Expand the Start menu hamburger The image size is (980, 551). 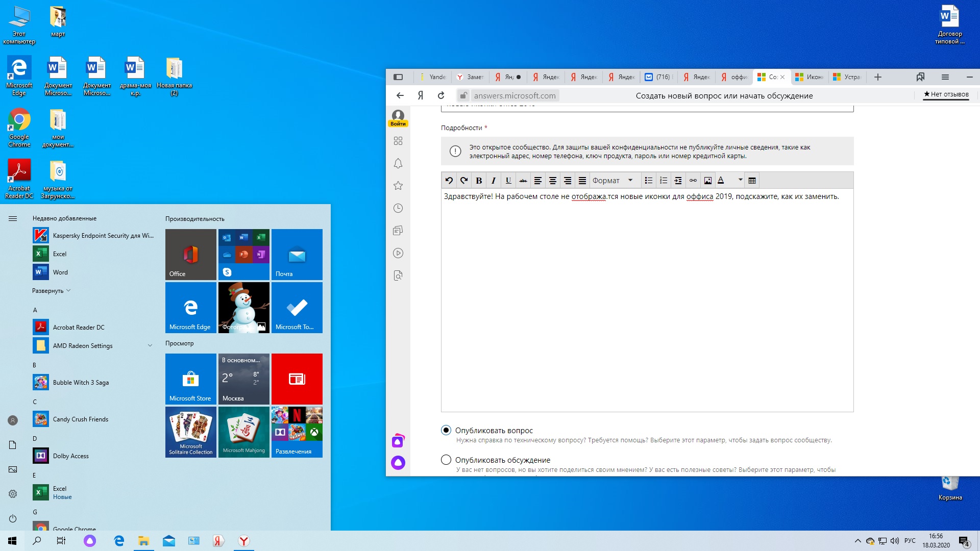pyautogui.click(x=13, y=218)
